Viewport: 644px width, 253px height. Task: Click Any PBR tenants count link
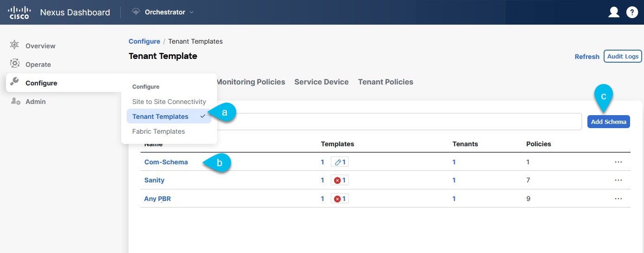tap(454, 199)
